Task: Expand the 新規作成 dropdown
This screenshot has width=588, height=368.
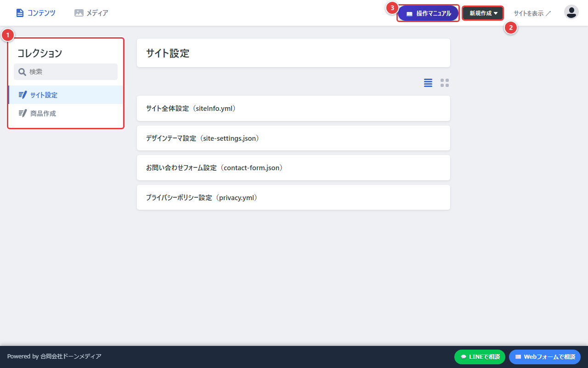Action: [483, 13]
